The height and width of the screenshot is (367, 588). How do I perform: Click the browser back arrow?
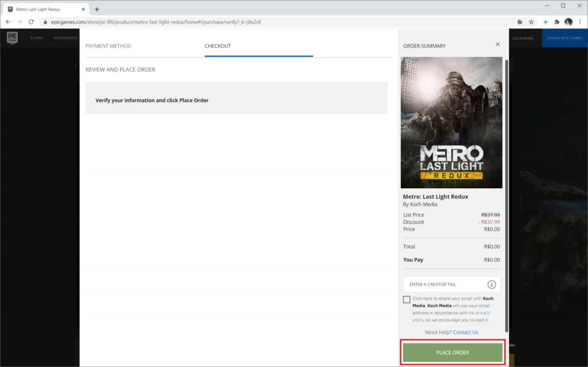point(8,22)
